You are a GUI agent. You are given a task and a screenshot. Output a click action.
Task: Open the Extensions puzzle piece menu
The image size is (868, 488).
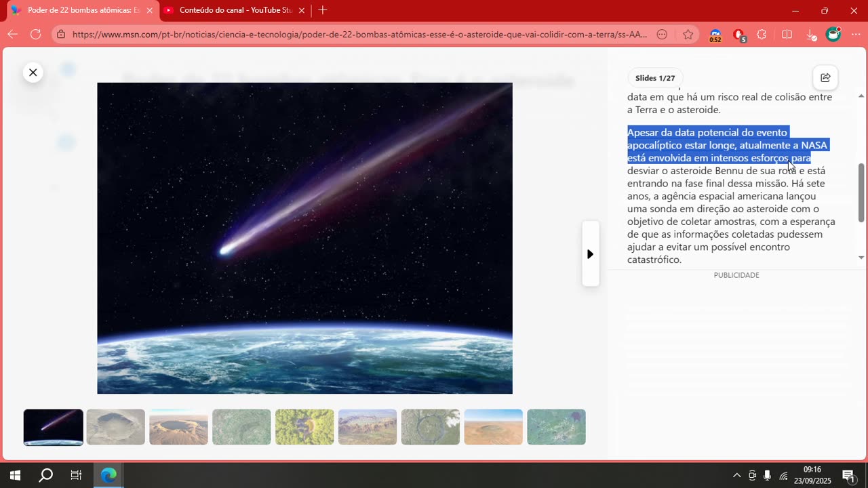coord(762,35)
